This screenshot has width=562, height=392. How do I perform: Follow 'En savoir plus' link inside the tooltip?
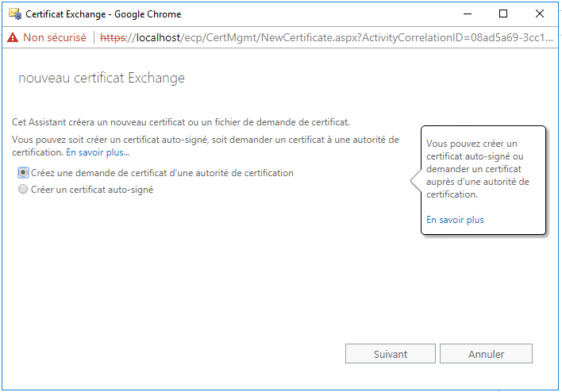(455, 220)
